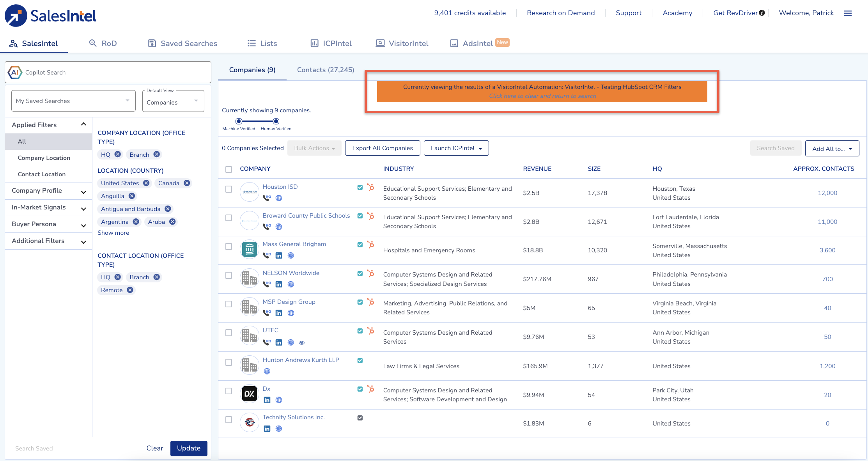Click the HubSpot icon for Dx

tap(370, 389)
